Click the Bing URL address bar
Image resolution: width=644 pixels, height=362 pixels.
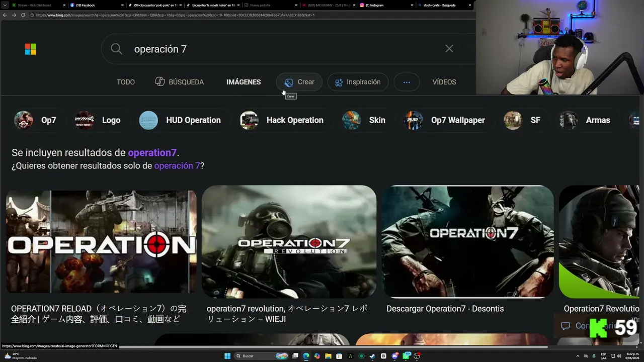[252, 15]
